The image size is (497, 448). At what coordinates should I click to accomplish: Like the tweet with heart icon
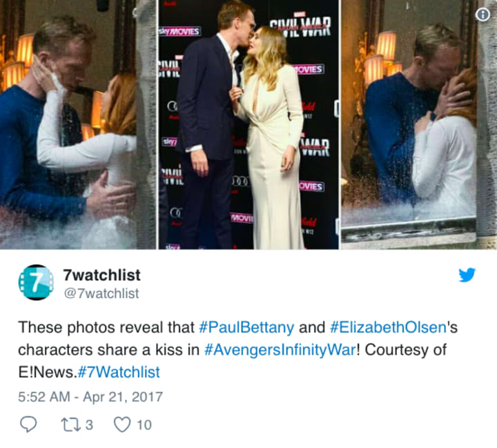[x=122, y=425]
